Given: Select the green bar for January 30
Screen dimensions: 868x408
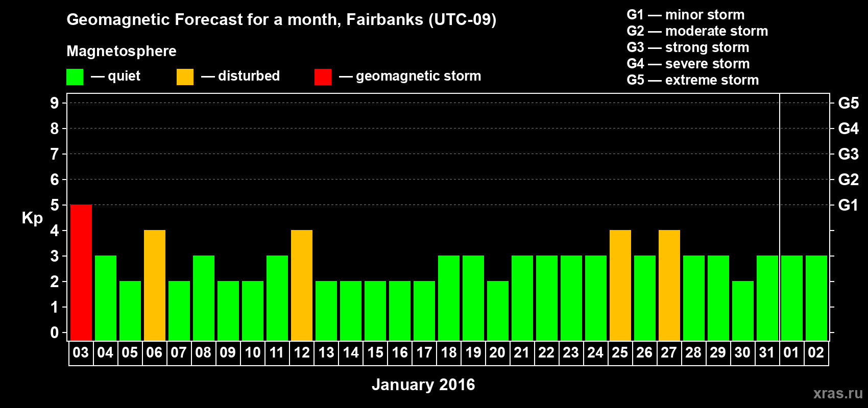Looking at the screenshot, I should [743, 311].
